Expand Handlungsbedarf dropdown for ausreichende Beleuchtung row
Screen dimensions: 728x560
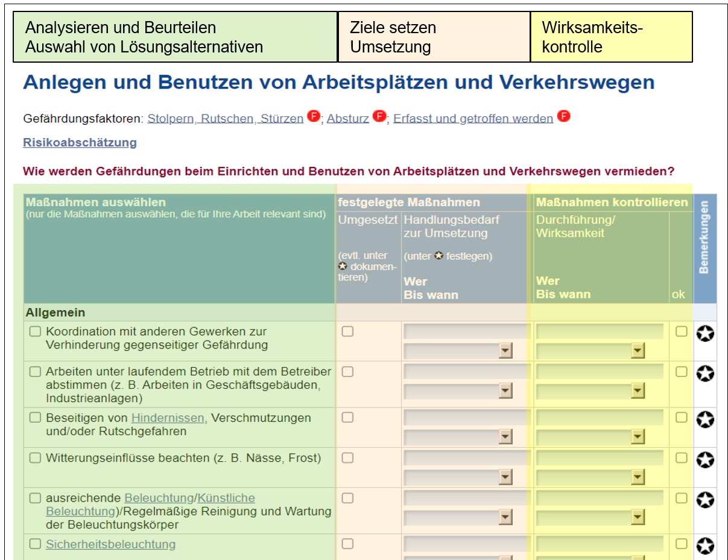pos(505,518)
